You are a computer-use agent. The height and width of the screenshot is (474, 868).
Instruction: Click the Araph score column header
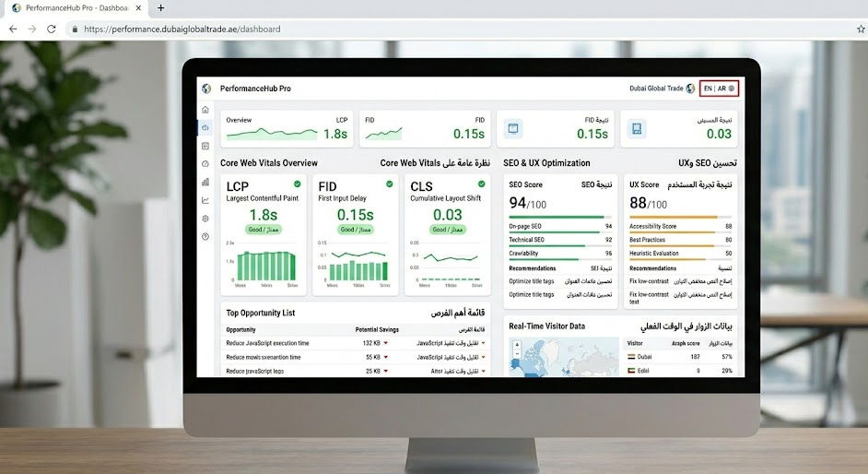click(686, 343)
